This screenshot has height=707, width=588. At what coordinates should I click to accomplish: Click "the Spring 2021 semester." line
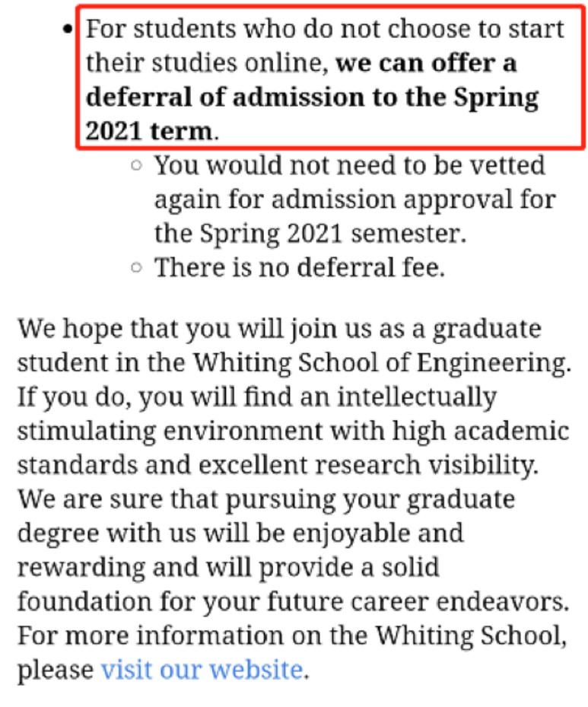click(310, 234)
